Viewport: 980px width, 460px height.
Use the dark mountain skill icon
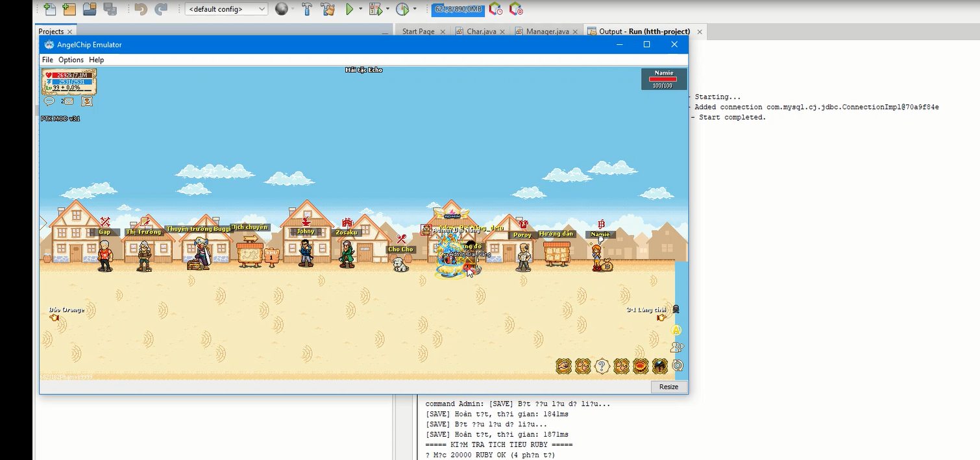pos(660,367)
